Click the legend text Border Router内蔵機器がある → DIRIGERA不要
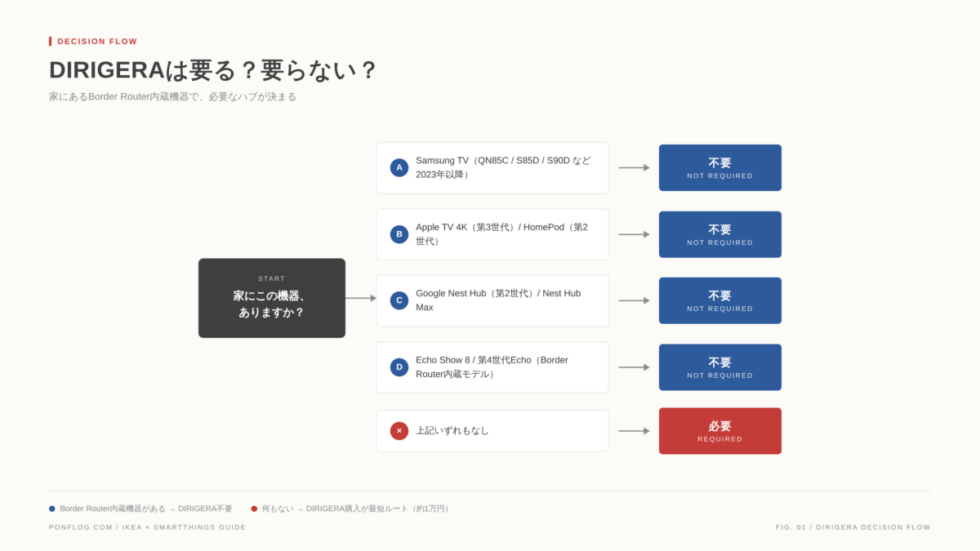 pyautogui.click(x=146, y=509)
